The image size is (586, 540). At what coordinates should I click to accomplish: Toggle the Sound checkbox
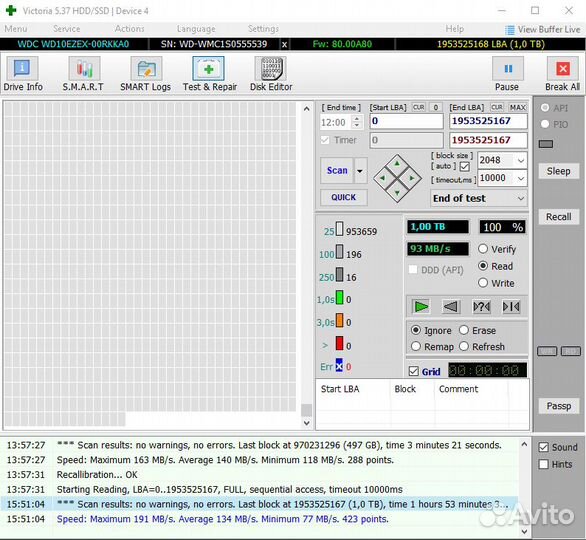(x=544, y=447)
